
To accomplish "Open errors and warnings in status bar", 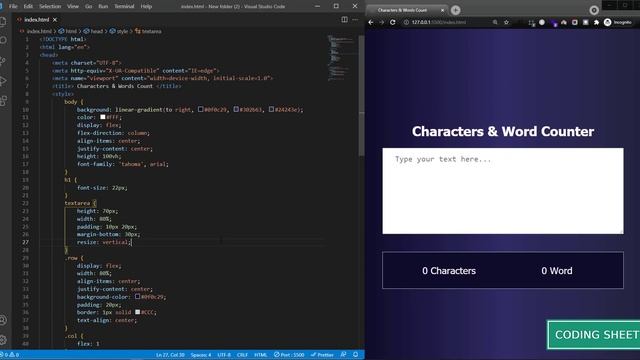I will [x=10, y=355].
